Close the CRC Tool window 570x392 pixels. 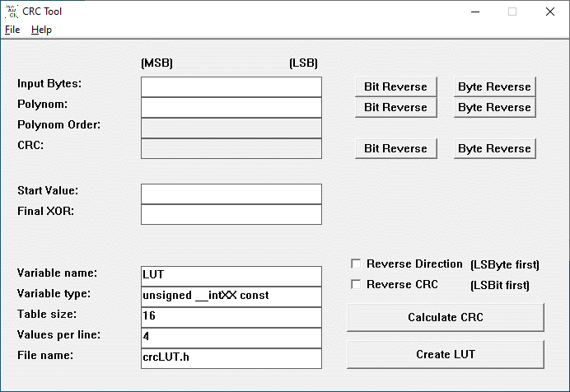click(x=550, y=12)
